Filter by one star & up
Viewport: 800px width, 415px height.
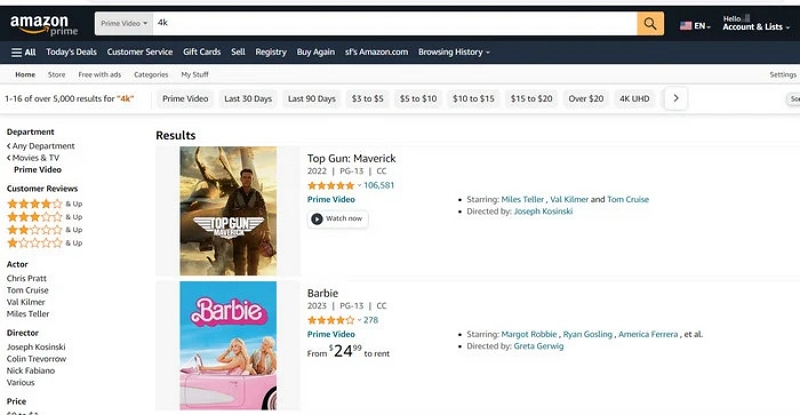tap(35, 243)
